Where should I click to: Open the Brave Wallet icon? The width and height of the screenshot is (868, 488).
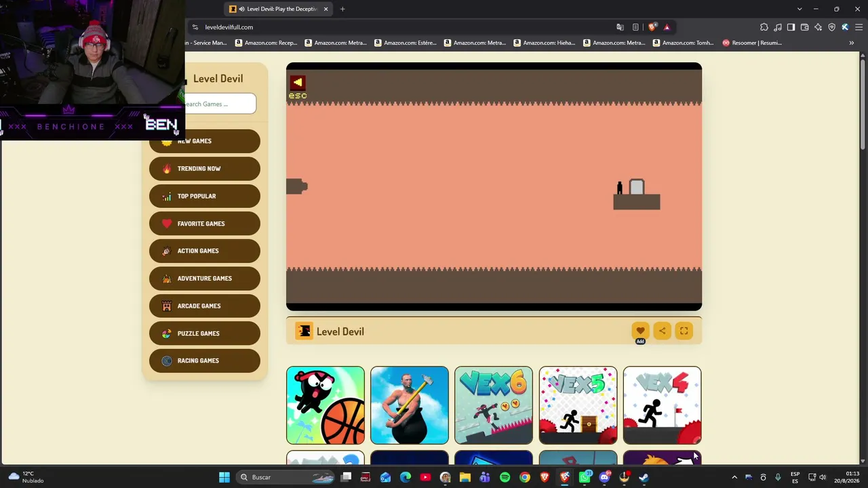(805, 27)
